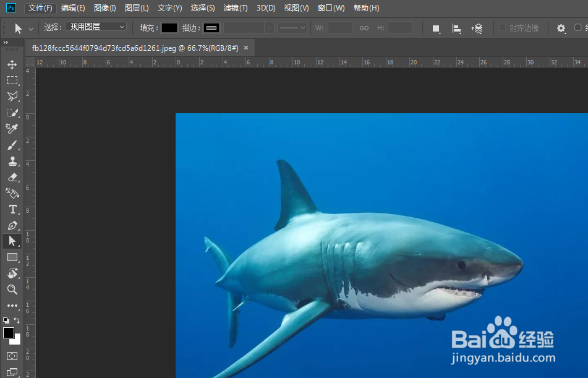Select the Horizontal Type tool
Image resolution: width=588 pixels, height=378 pixels.
point(12,209)
